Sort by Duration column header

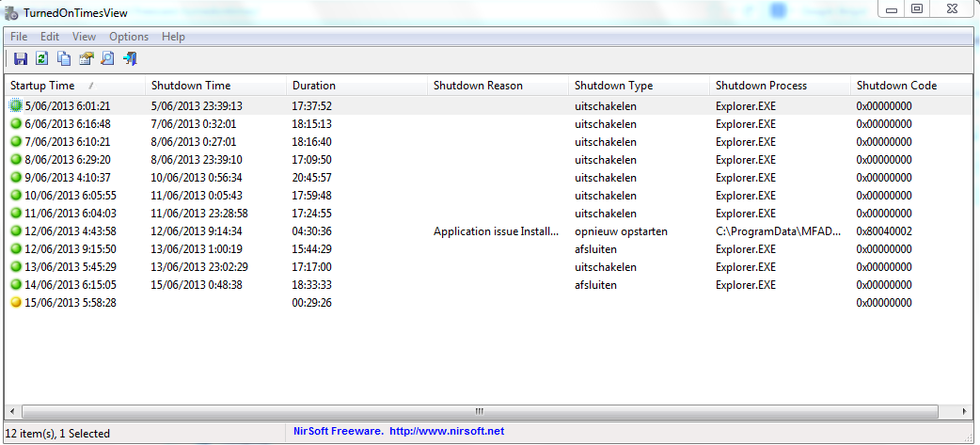click(x=314, y=86)
